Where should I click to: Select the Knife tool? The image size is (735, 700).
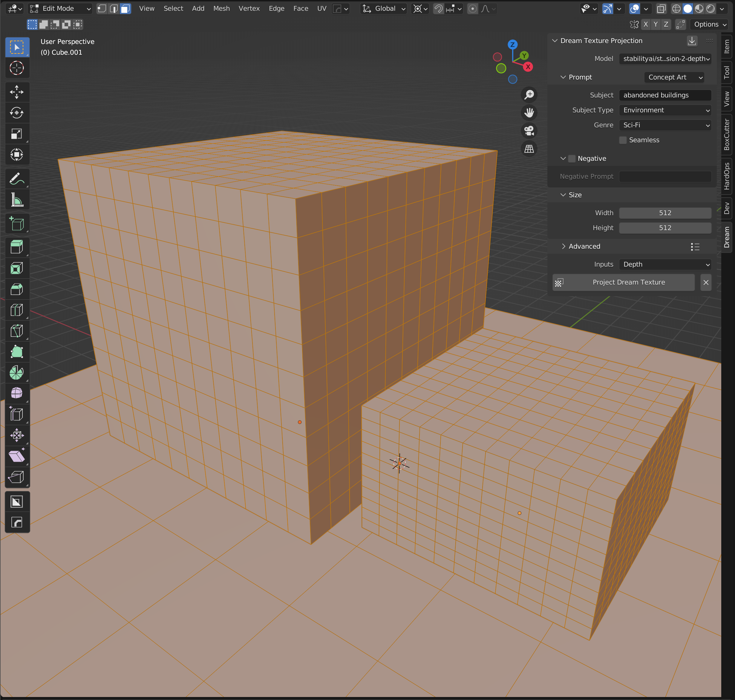17,331
